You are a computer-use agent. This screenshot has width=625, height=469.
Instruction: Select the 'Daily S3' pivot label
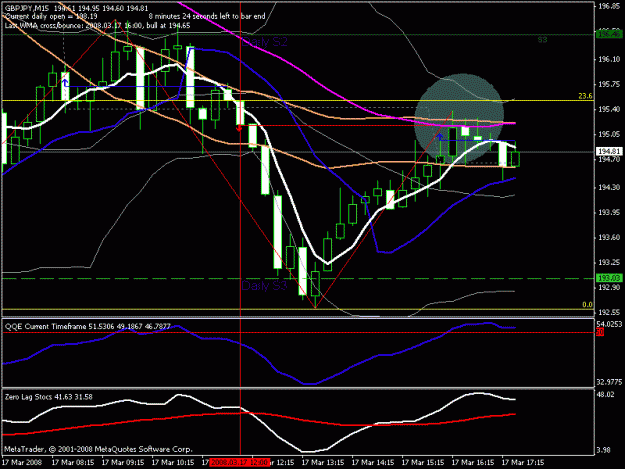pos(264,285)
